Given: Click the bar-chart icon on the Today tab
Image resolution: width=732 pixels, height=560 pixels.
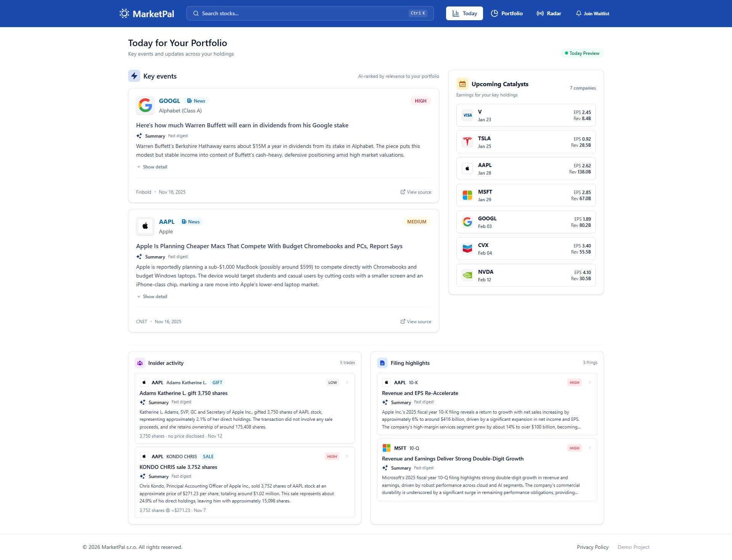Looking at the screenshot, I should pos(456,13).
